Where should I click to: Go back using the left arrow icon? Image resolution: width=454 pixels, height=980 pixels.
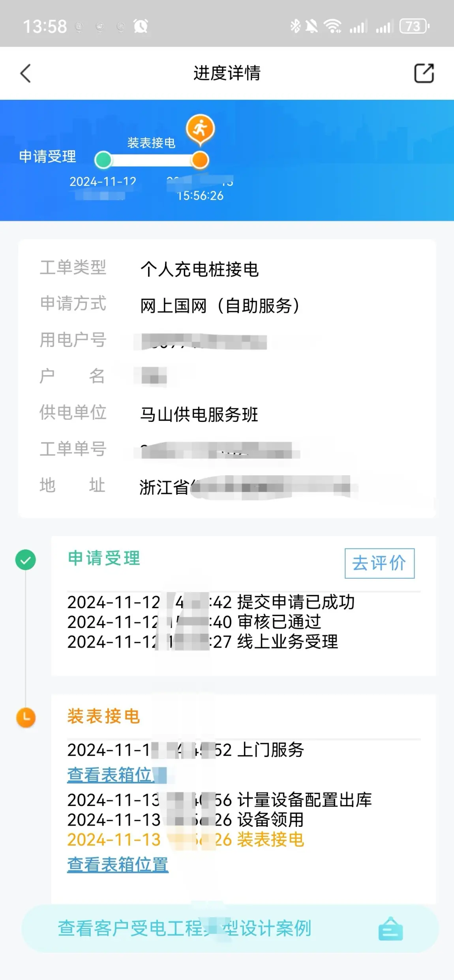[26, 73]
